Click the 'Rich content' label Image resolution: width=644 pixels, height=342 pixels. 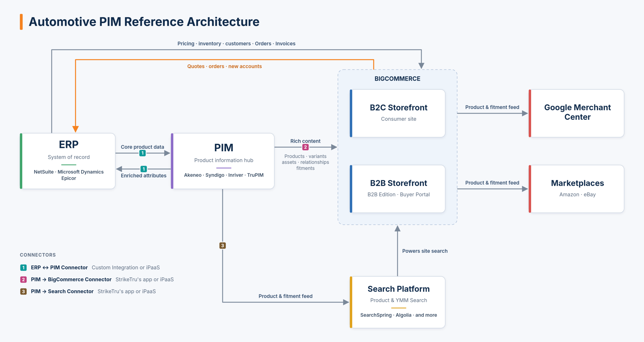[x=305, y=141]
